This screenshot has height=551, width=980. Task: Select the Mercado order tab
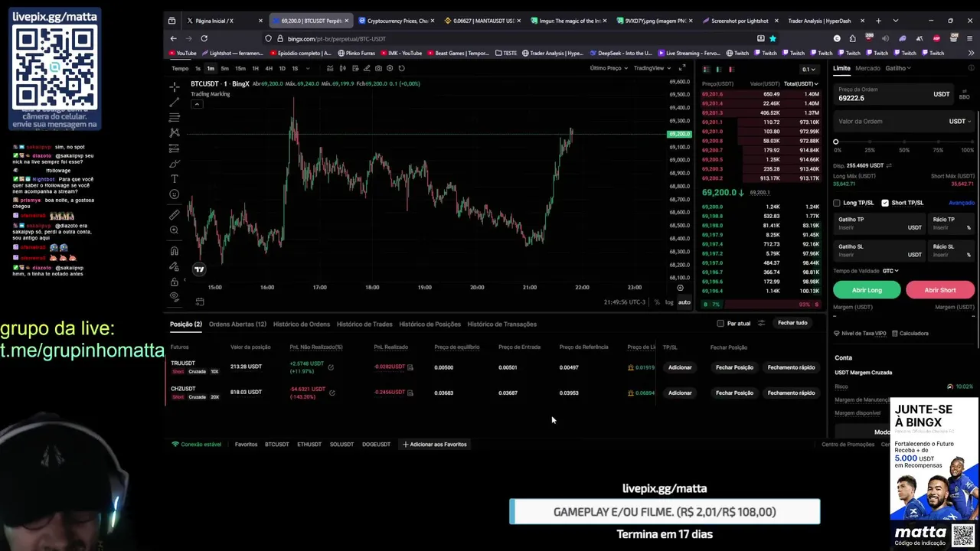click(867, 68)
